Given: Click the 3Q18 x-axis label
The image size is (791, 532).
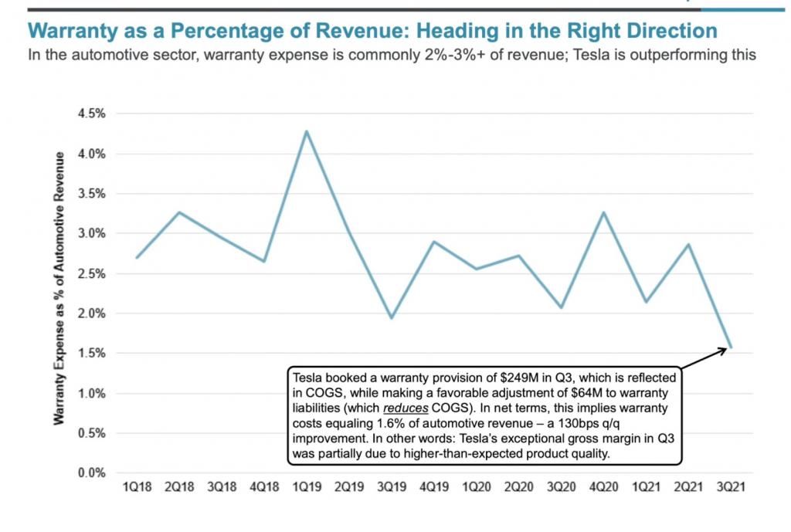Looking at the screenshot, I should (x=222, y=487).
